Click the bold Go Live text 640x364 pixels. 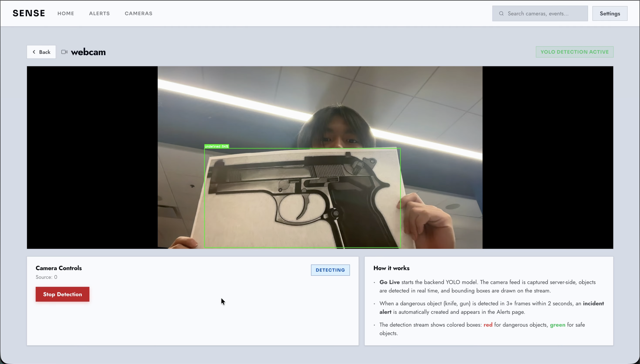(389, 282)
